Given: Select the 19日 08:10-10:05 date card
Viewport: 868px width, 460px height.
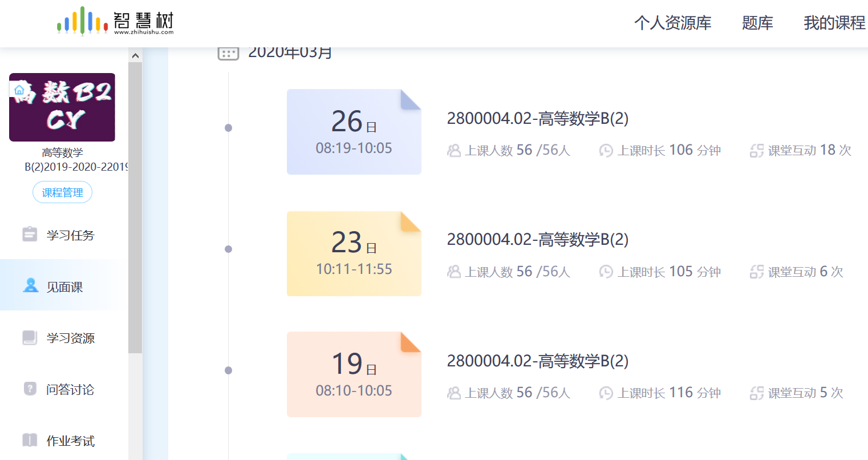Looking at the screenshot, I should click(354, 374).
